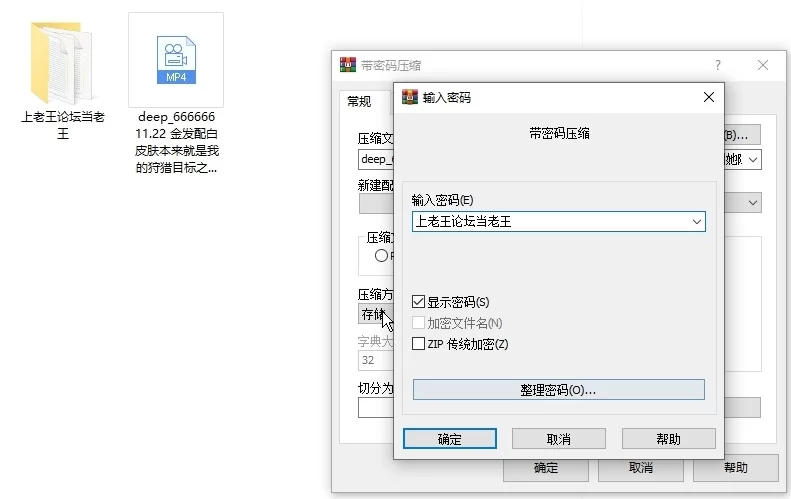Expand the 输入密码 combo box dropdown arrow
This screenshot has height=499, width=791.
(x=697, y=221)
